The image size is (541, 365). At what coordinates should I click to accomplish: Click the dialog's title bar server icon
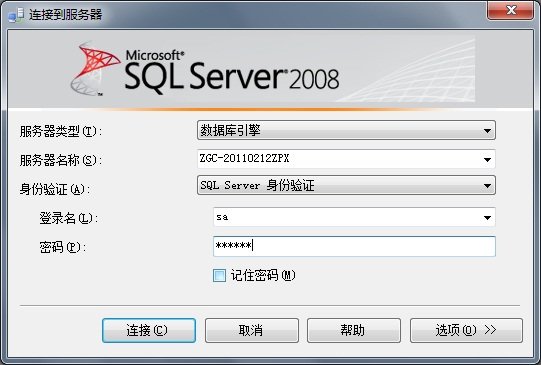16,14
